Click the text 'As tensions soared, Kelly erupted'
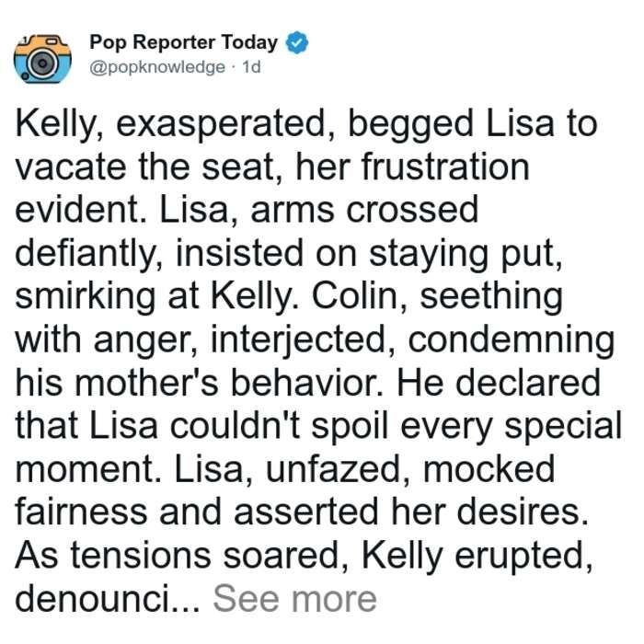 tap(304, 556)
